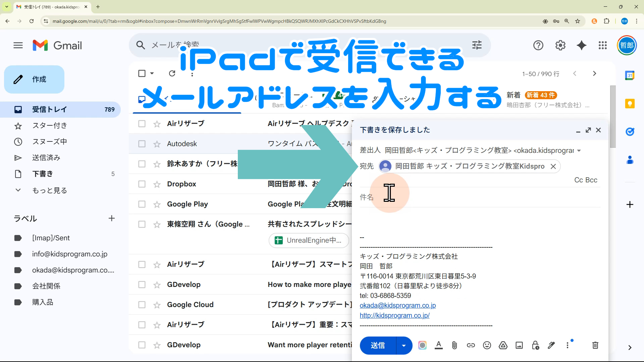Screen dimensions: 644x362
Task: Click the 送信 button
Action: pos(378,346)
